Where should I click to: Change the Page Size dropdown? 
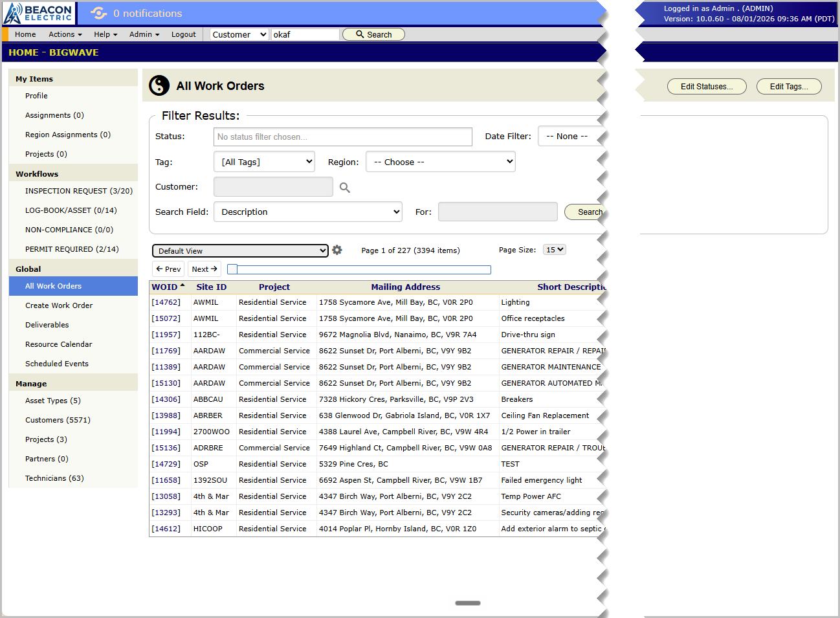(x=555, y=250)
